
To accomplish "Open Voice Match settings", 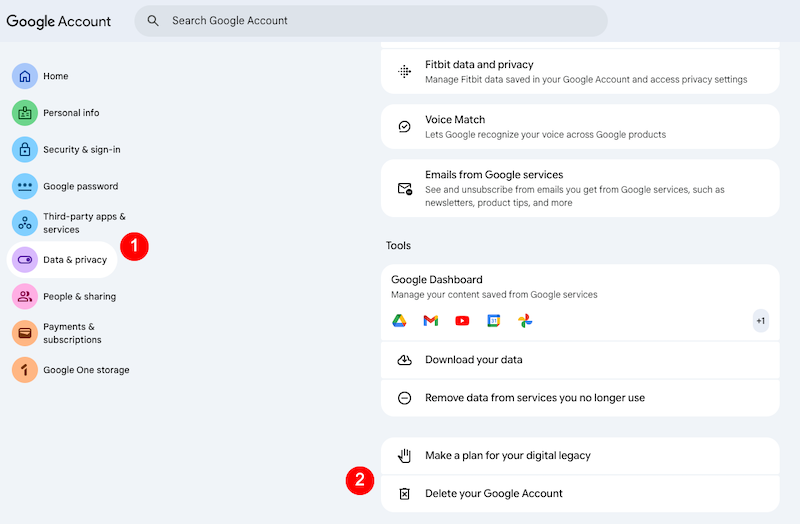I will 580,127.
